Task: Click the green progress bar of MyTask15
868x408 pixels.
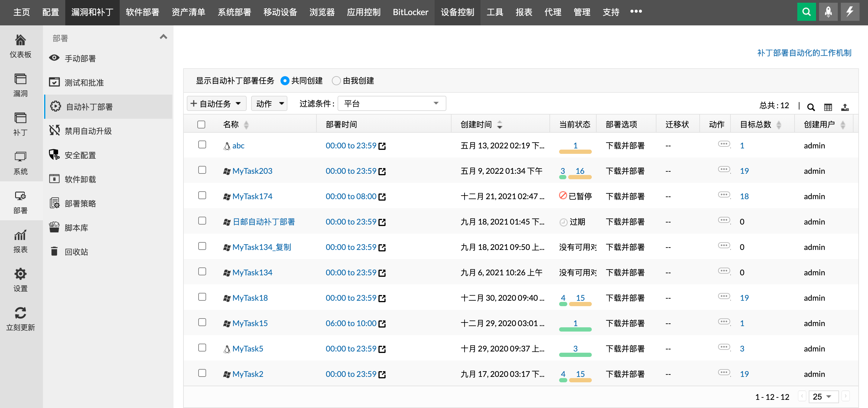Action: [575, 329]
